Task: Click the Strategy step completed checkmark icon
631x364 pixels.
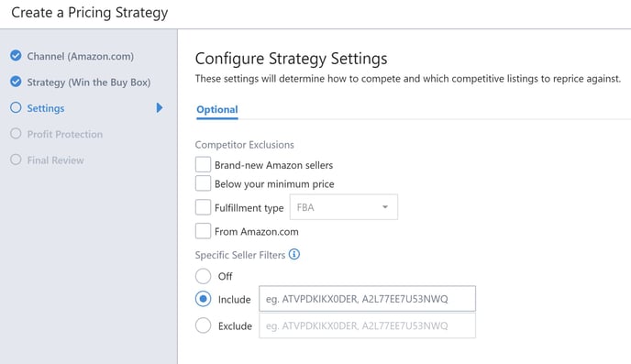Action: click(16, 82)
